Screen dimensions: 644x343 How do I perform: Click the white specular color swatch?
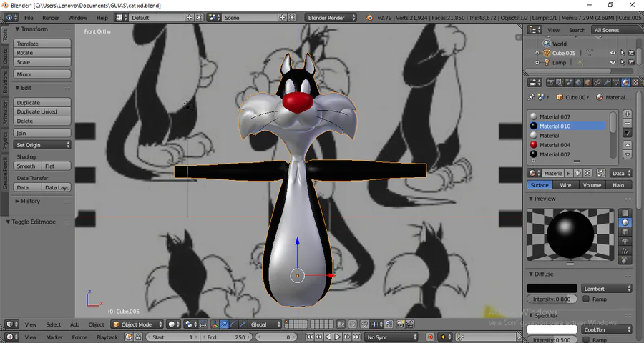pyautogui.click(x=552, y=329)
